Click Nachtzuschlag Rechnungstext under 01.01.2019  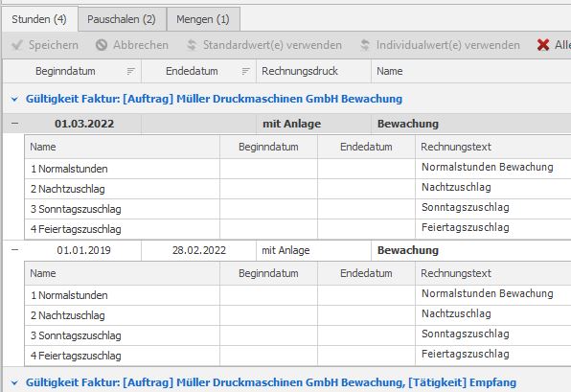[x=456, y=313]
